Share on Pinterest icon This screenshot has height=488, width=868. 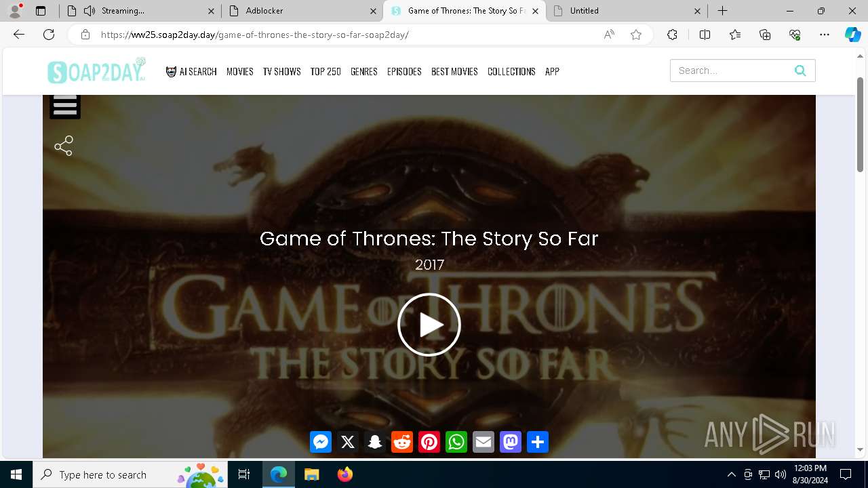429,442
